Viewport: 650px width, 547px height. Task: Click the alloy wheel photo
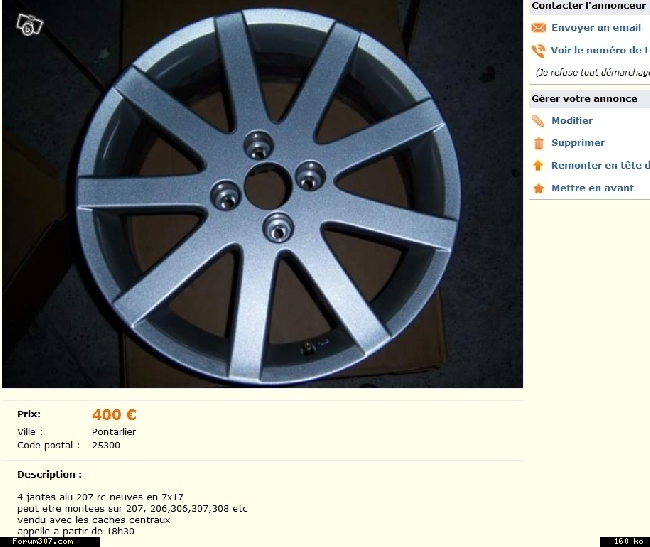[262, 194]
